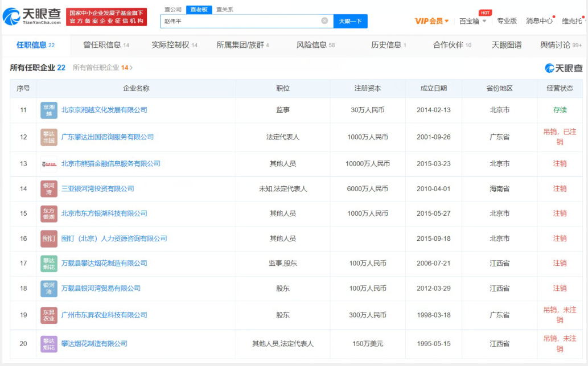Click the 150万美元 registered capital cell

pyautogui.click(x=368, y=343)
